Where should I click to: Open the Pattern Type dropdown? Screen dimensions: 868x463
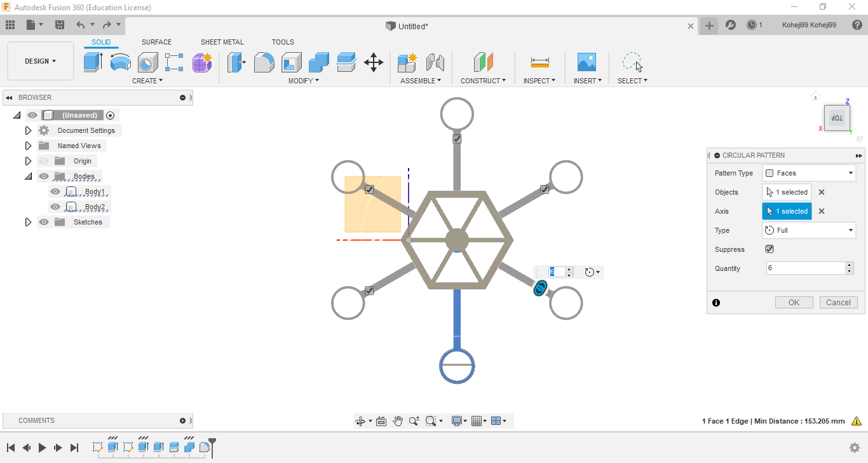coord(809,173)
